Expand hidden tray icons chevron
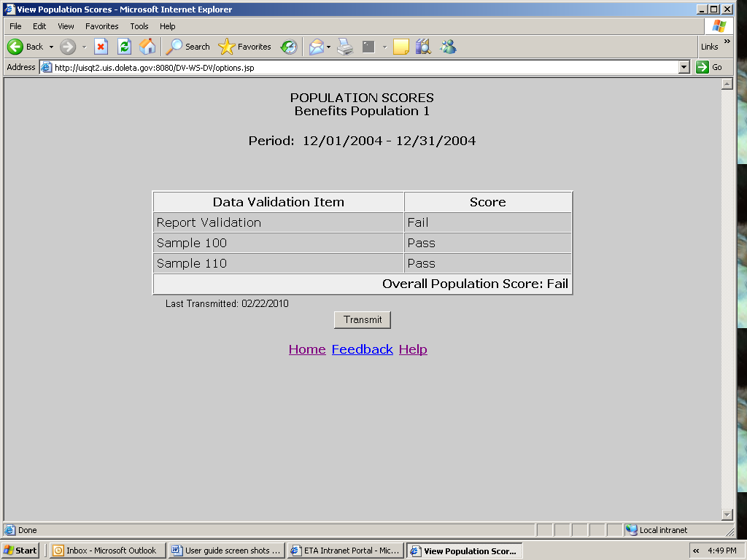Screen dimensions: 747x560 coord(696,551)
